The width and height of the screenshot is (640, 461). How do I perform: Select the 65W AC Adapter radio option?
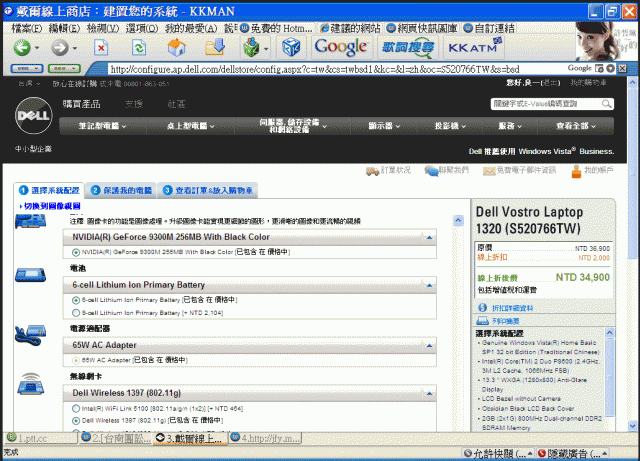(x=76, y=361)
